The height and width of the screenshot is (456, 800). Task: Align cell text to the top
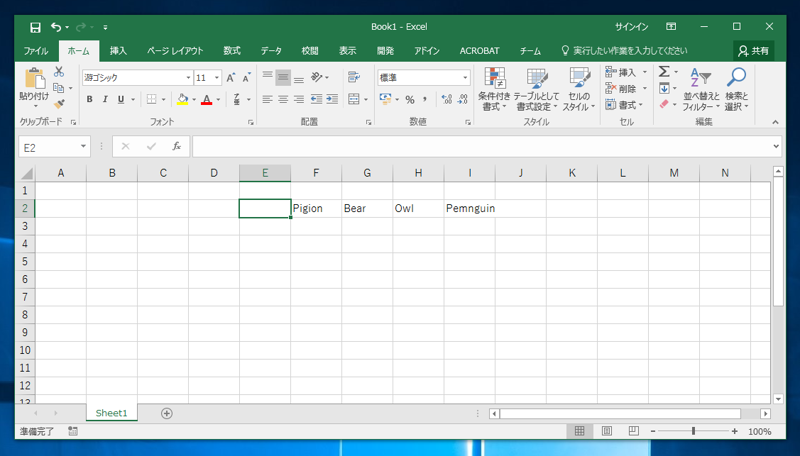267,77
